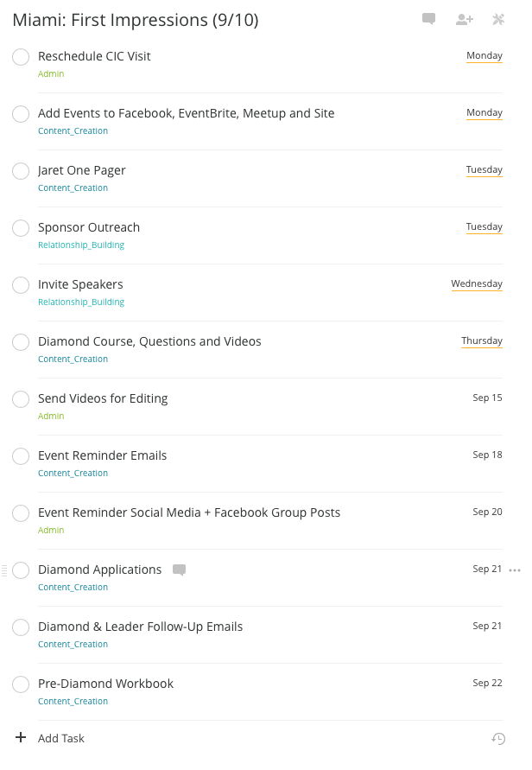Open the Event Reminder Emails task
Viewport: 532px width, 770px height.
pos(103,455)
